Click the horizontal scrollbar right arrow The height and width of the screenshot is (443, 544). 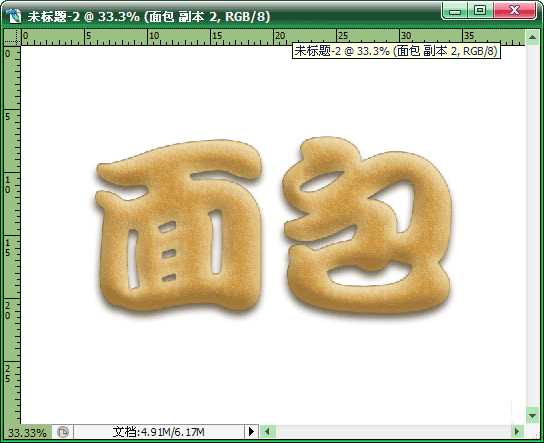coord(517,432)
